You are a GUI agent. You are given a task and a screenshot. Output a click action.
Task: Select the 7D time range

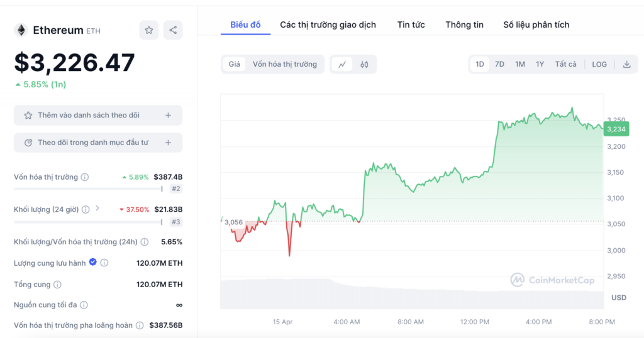[x=499, y=65]
